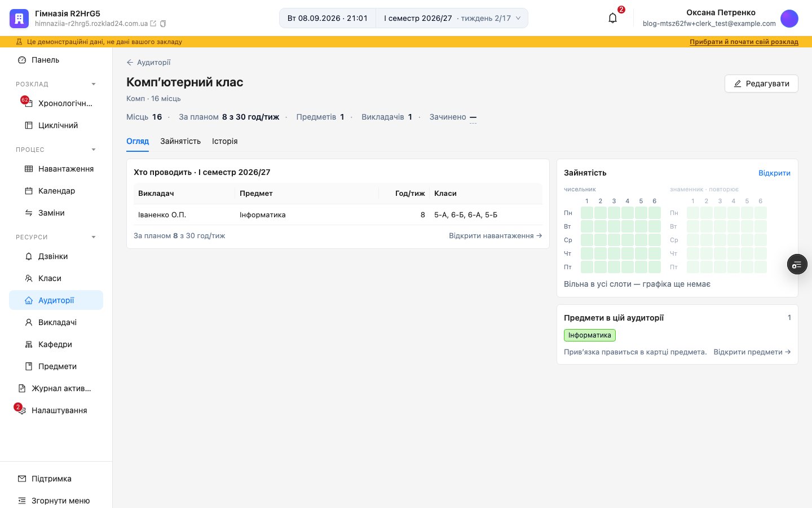The width and height of the screenshot is (812, 508).
Task: Click the Зачинено dash value
Action: pos(473,117)
